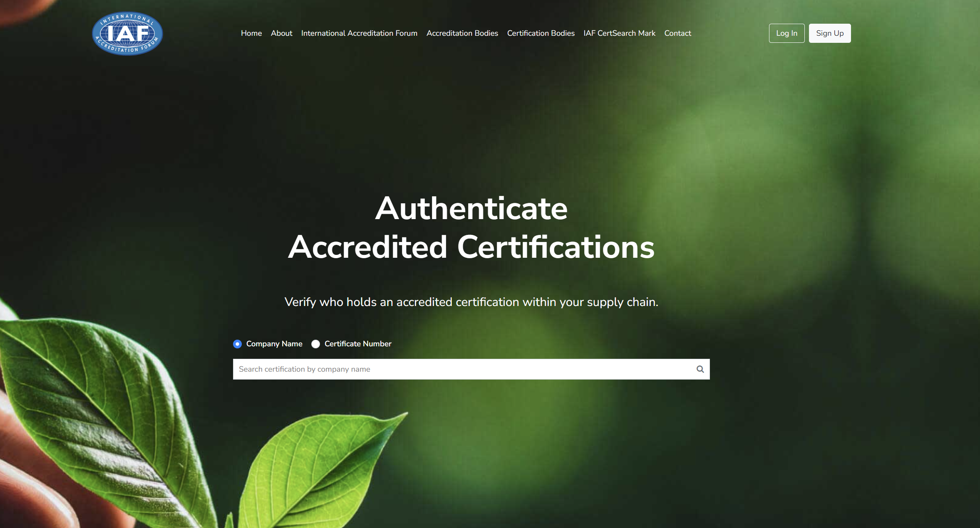Open Accreditation Bodies in navigation
The height and width of the screenshot is (528, 980).
point(462,33)
